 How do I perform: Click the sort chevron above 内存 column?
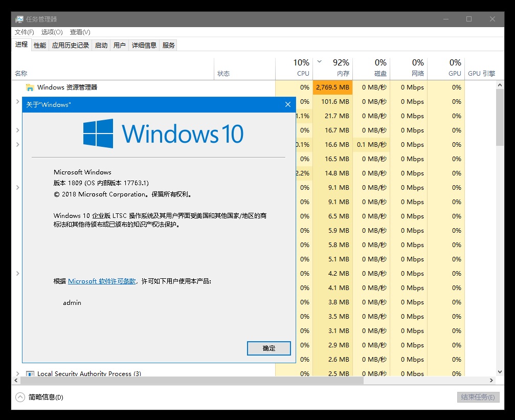320,62
